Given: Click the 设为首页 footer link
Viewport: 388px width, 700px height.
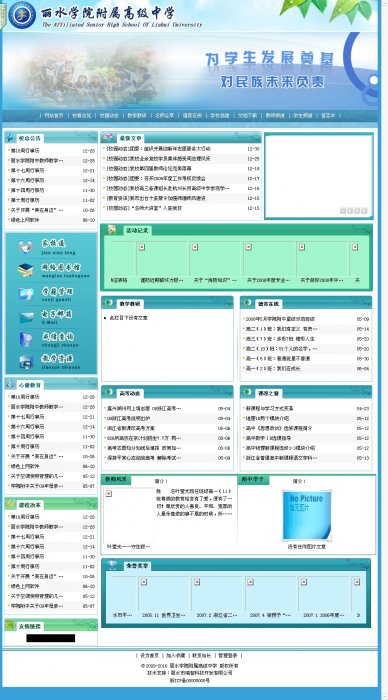Looking at the screenshot, I should (150, 656).
